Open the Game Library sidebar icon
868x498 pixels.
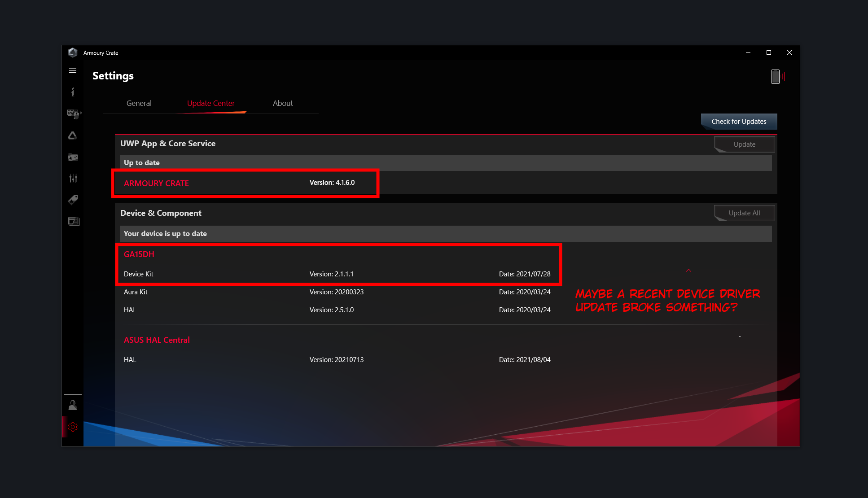coord(72,157)
